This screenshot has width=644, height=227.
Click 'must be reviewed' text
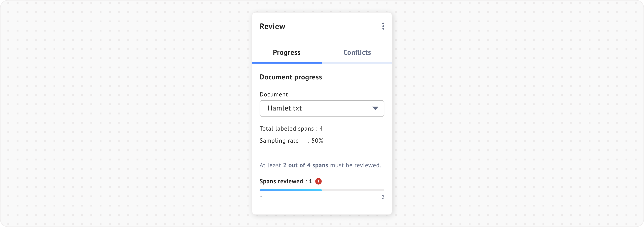pyautogui.click(x=355, y=165)
